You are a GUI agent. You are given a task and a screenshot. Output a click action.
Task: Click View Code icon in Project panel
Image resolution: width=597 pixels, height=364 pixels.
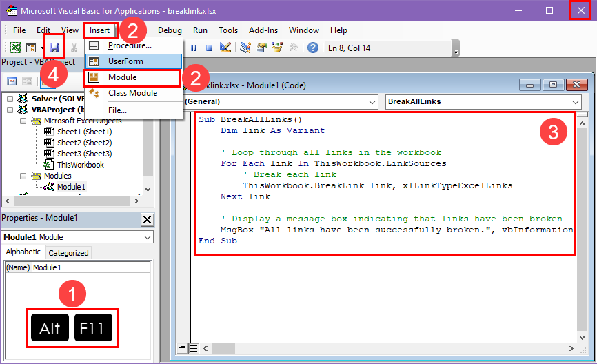[12, 81]
